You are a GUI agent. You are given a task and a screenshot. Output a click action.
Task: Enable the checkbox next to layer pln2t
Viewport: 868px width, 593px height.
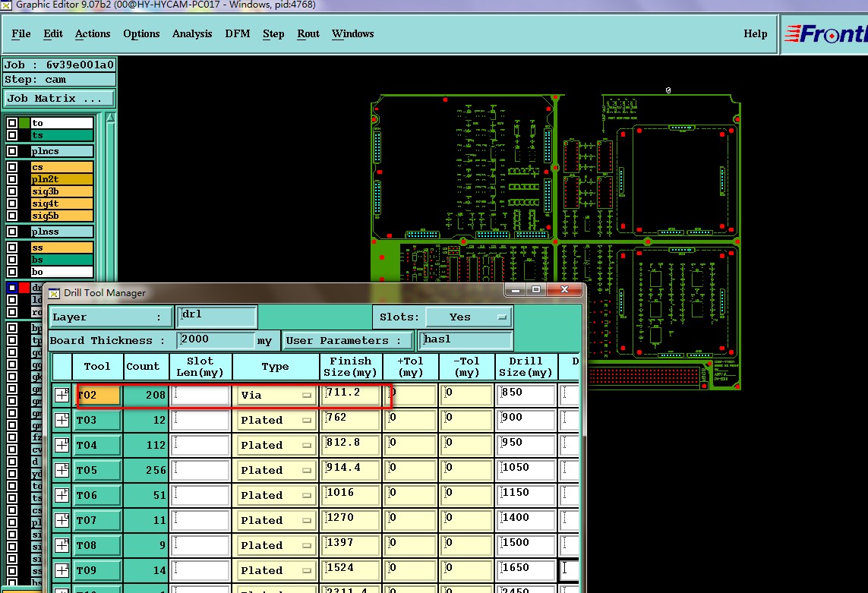(x=12, y=179)
